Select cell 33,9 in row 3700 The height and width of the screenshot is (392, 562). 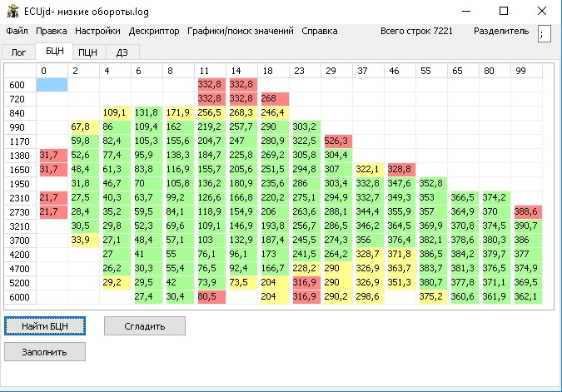point(84,240)
